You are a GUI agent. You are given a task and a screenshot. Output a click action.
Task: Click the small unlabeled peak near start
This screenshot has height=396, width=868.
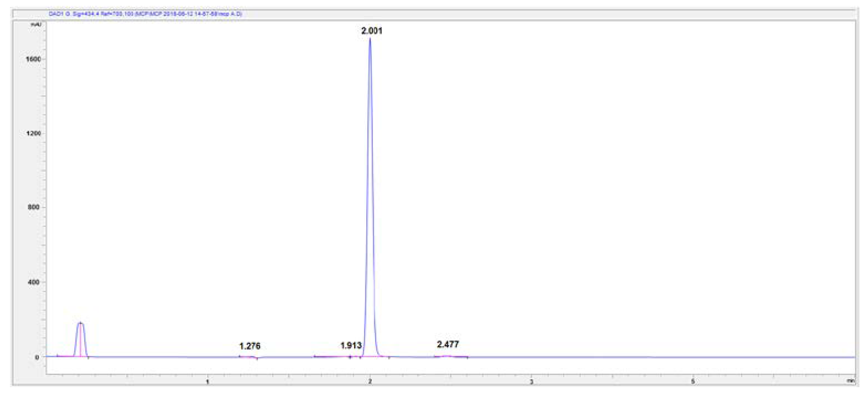[80, 323]
